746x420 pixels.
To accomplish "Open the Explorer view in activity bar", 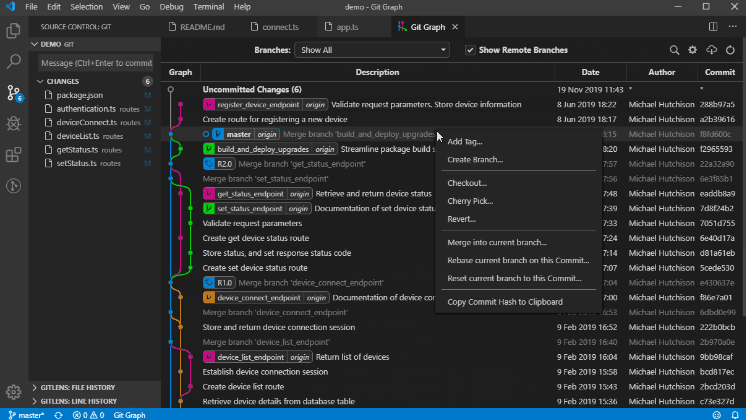I will pyautogui.click(x=13, y=31).
